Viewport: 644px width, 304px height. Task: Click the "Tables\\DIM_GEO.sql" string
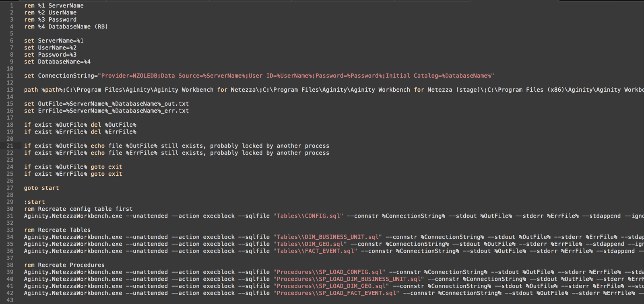(310, 244)
